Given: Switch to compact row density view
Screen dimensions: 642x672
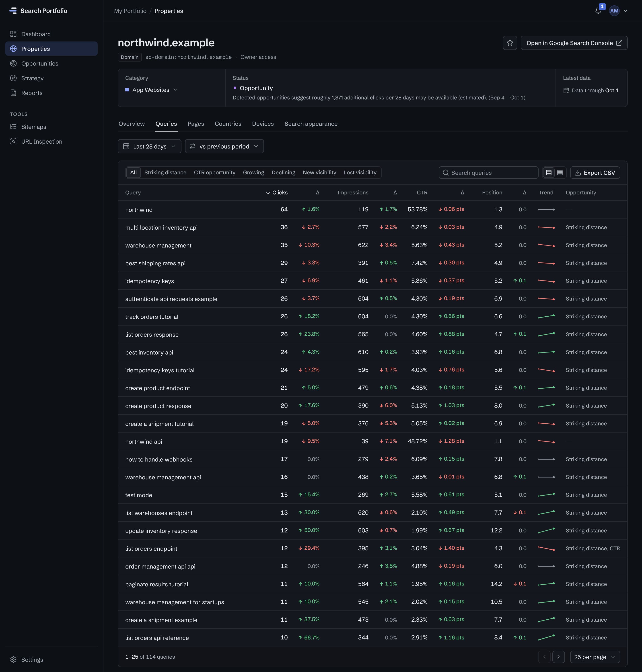Looking at the screenshot, I should (x=560, y=173).
